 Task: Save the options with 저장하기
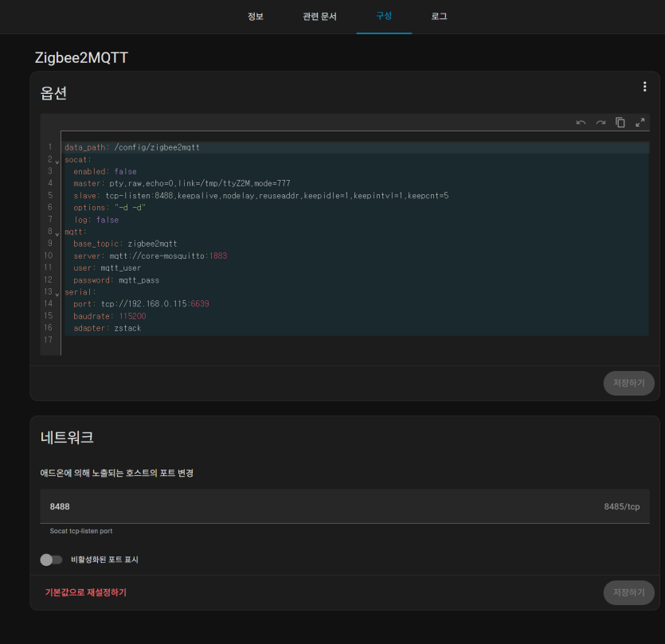tap(628, 383)
